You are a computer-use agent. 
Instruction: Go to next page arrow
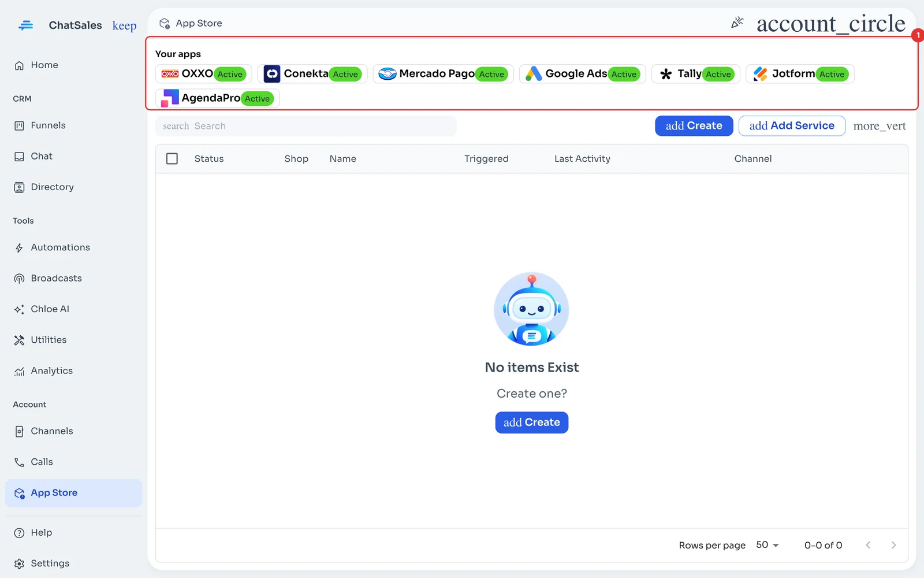(893, 545)
